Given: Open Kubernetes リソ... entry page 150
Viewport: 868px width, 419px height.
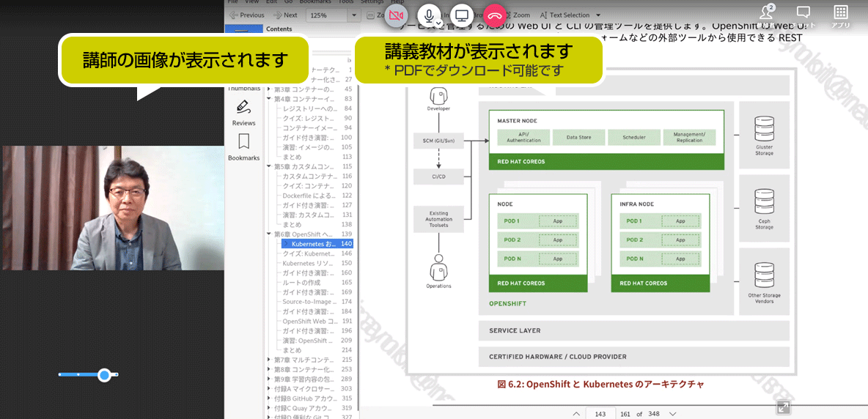Looking at the screenshot, I should (317, 263).
